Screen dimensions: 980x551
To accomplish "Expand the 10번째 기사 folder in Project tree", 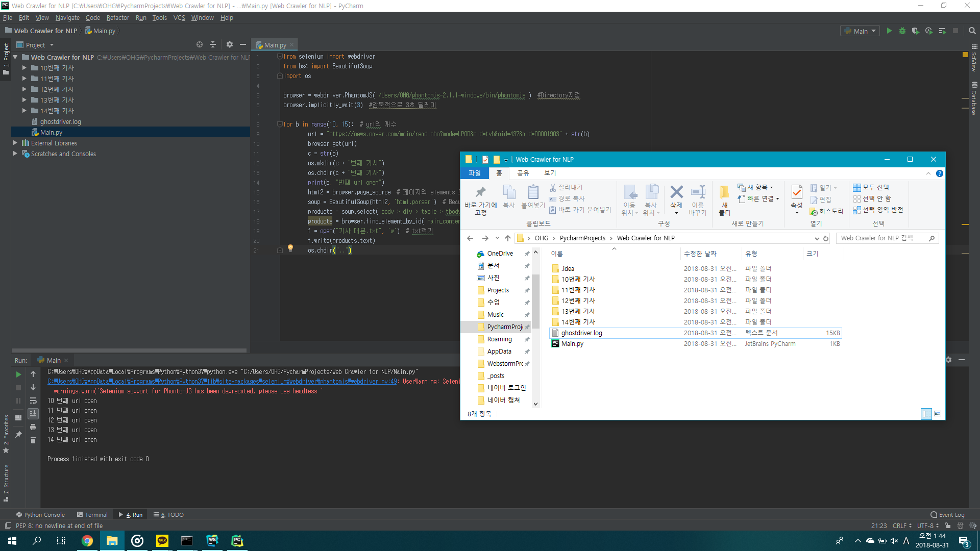I will (24, 68).
